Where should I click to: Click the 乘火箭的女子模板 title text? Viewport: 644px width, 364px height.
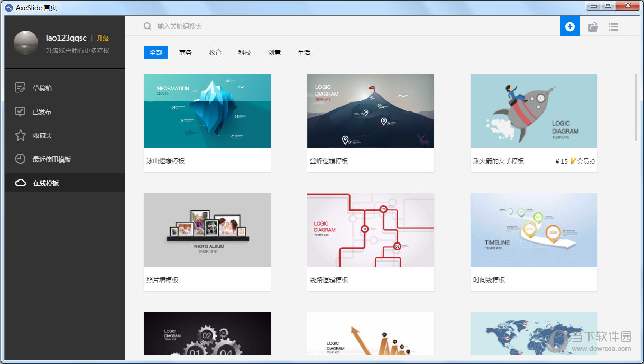[499, 161]
